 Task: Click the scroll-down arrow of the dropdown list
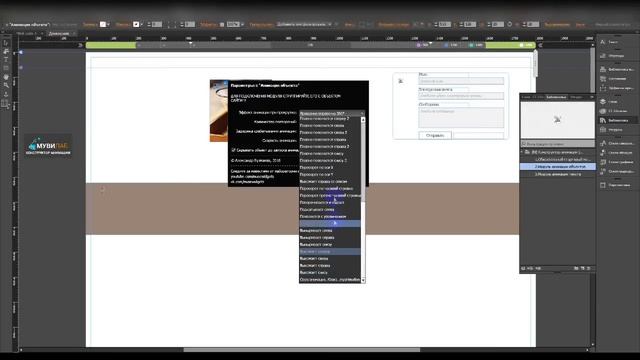(363, 280)
